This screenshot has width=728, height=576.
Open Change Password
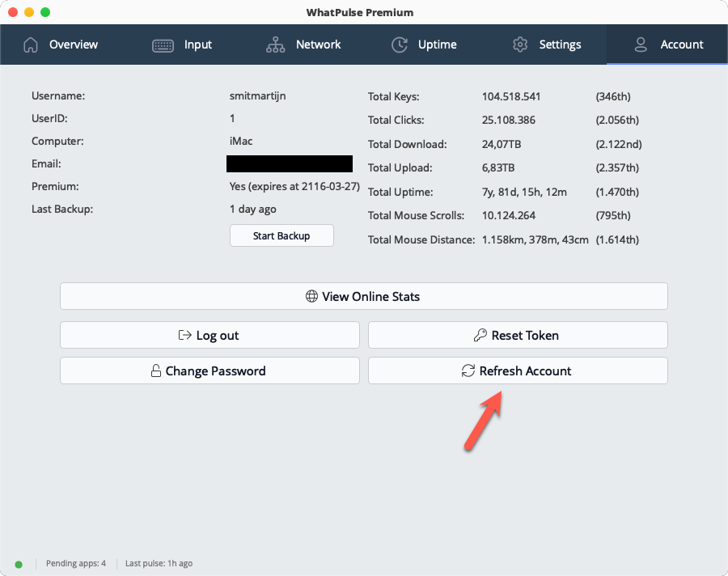coord(210,371)
